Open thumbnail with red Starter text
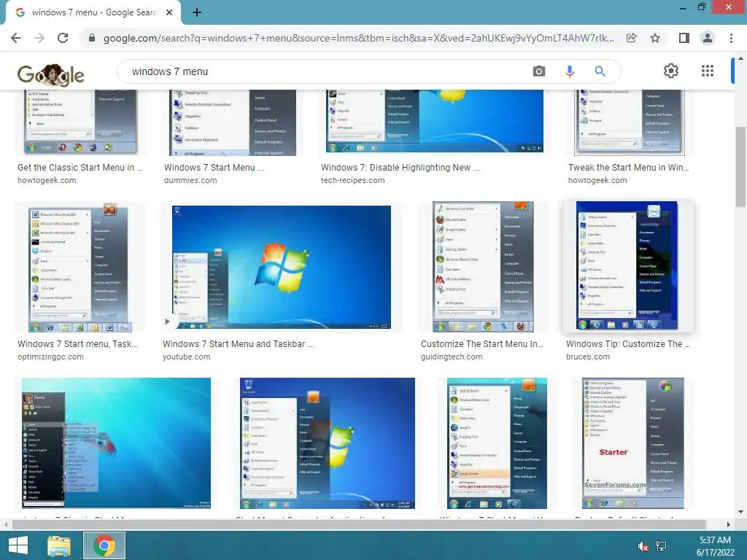This screenshot has width=747, height=560. [x=632, y=443]
